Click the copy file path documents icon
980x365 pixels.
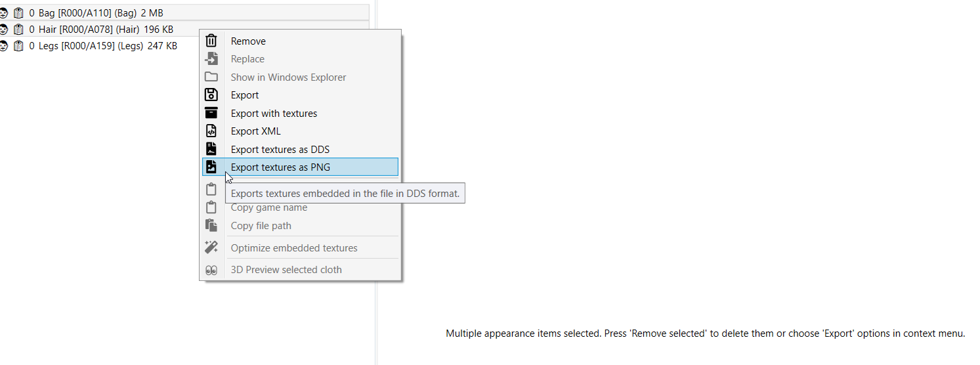[x=211, y=225]
